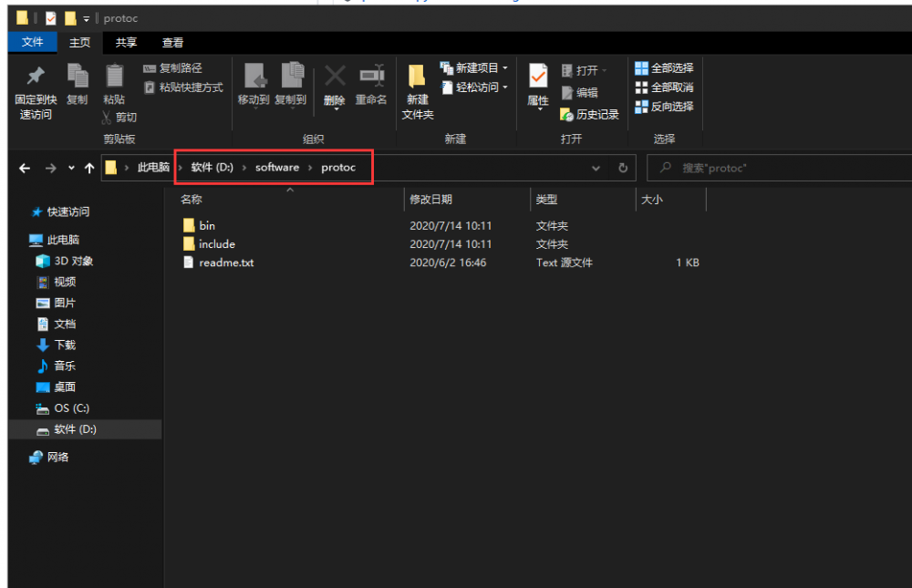Click Properties icon in title bar toolbar
This screenshot has width=912, height=588.
[x=51, y=18]
